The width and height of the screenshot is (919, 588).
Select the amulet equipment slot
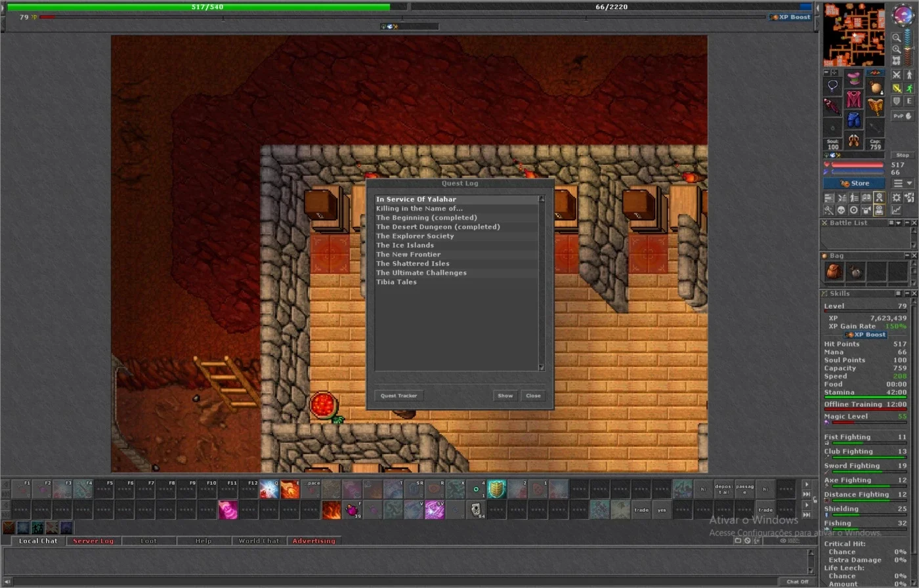point(832,86)
